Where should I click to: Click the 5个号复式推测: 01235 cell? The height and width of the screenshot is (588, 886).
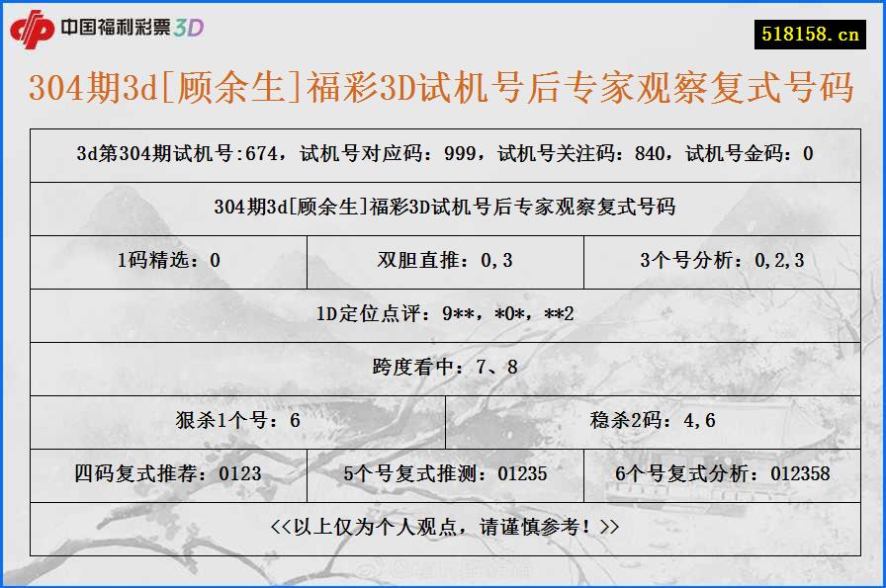click(x=448, y=474)
